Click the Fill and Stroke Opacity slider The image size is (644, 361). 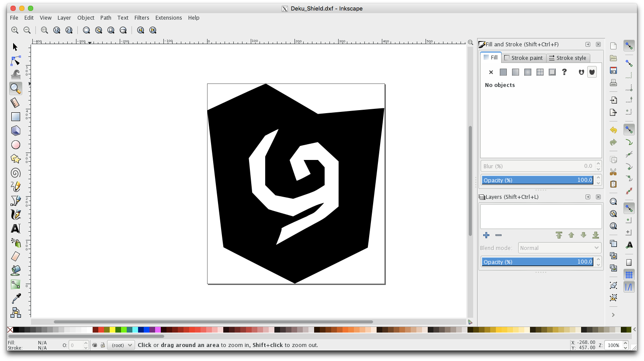538,180
